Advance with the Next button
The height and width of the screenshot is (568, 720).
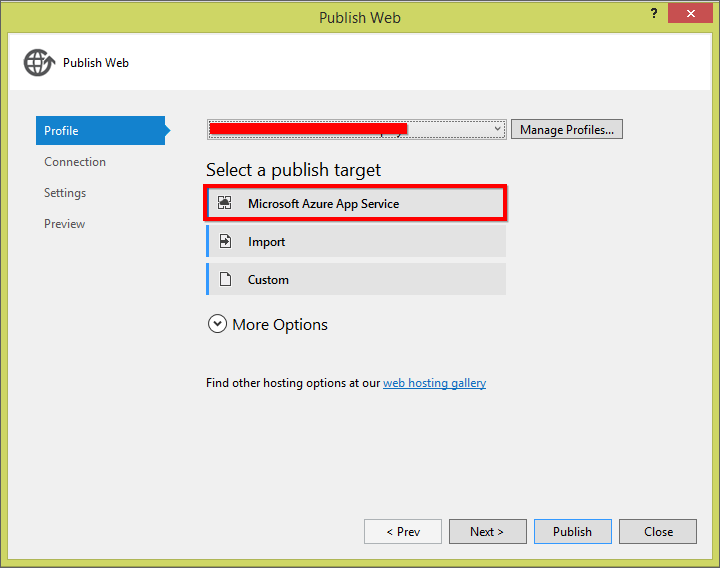(x=488, y=531)
